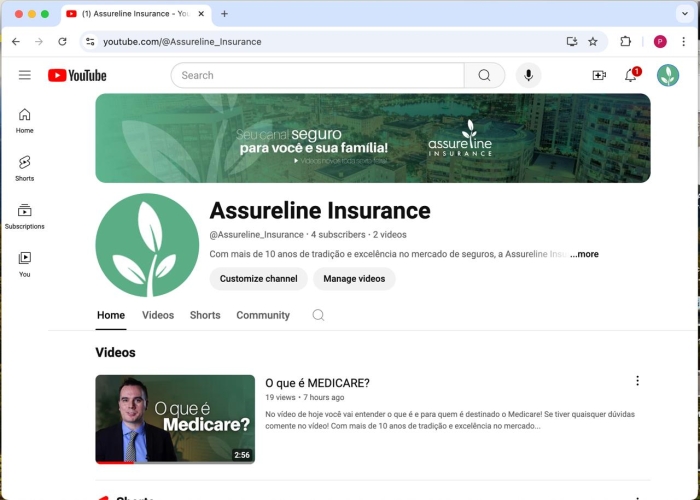Screen dimensions: 700x500
Task: Open the notifications bell
Action: tap(631, 75)
